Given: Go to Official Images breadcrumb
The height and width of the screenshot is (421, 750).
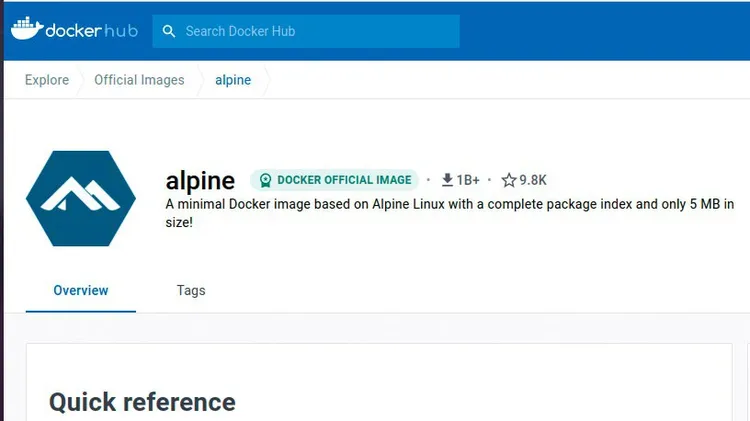Looking at the screenshot, I should pos(139,80).
